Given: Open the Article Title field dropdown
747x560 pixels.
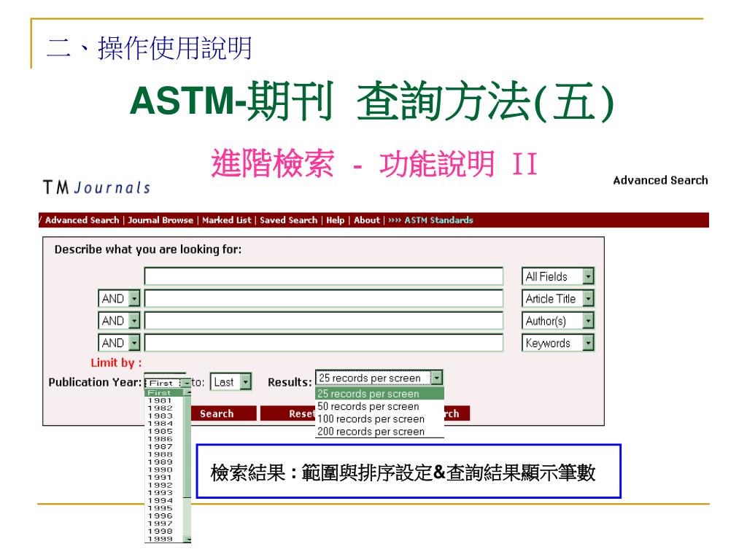Looking at the screenshot, I should [x=558, y=298].
